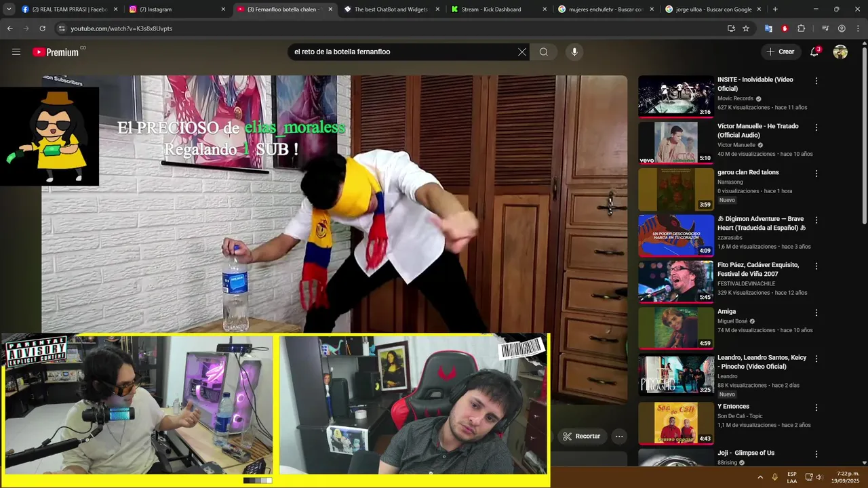The width and height of the screenshot is (868, 488).
Task: Open the FESTIVALDEVINACHILE channel link
Action: point(746,283)
